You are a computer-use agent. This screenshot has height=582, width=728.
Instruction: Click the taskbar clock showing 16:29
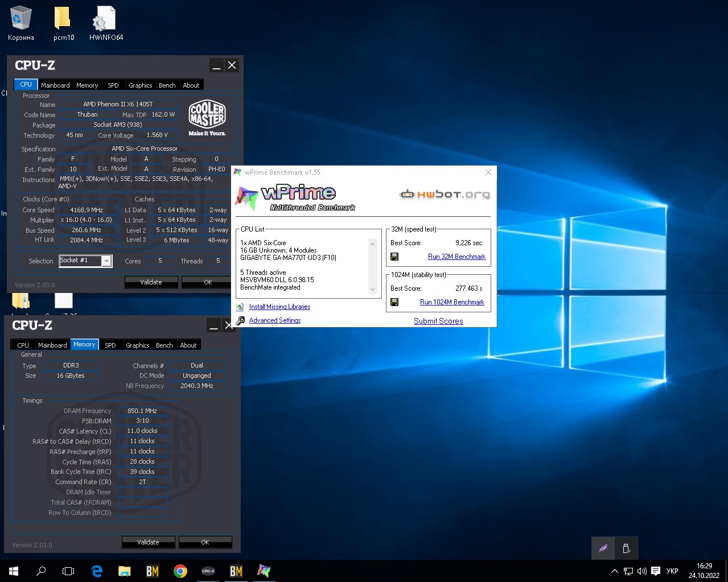coord(704,571)
